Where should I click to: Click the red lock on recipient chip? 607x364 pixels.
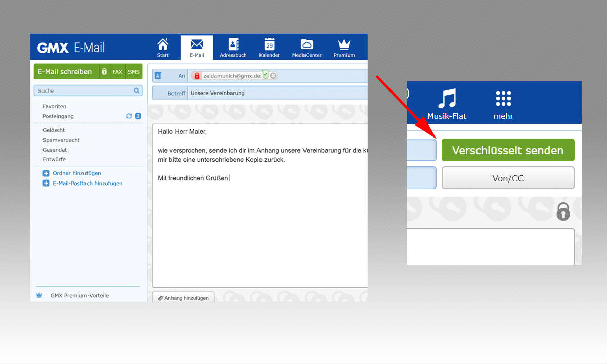tap(197, 76)
